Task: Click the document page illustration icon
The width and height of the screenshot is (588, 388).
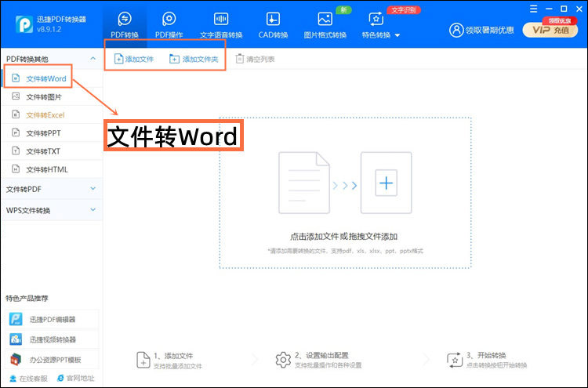Action: pos(304,183)
